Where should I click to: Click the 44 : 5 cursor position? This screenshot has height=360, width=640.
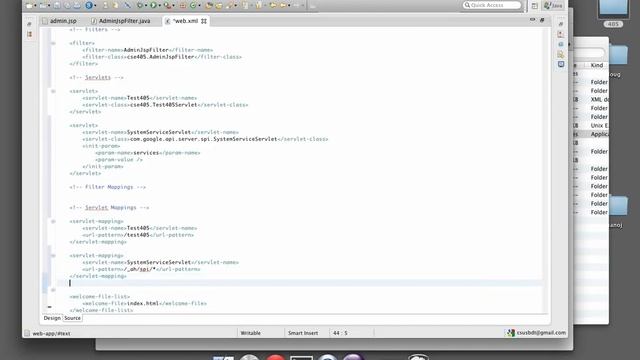[x=340, y=333]
